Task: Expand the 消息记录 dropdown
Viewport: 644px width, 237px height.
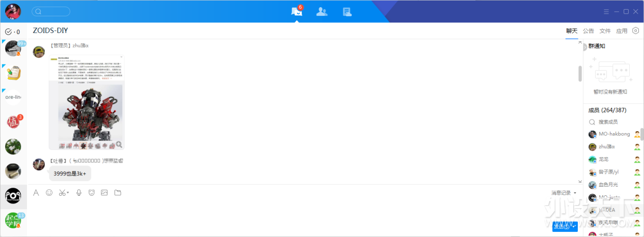Action: [575, 193]
